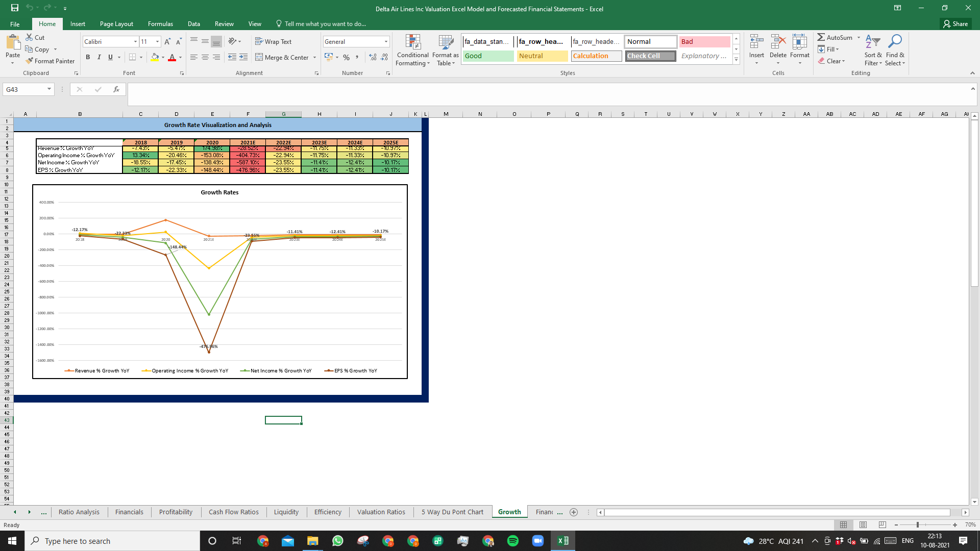
Task: Toggle Italic formatting
Action: [x=99, y=57]
